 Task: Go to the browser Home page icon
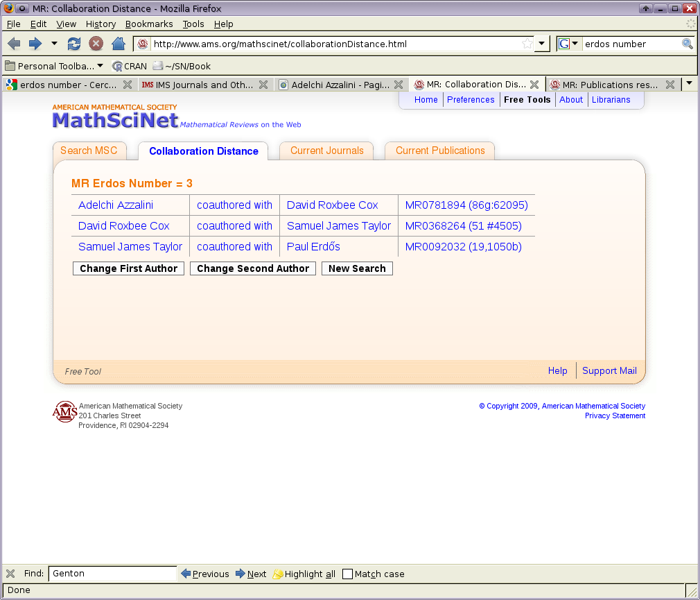(119, 44)
